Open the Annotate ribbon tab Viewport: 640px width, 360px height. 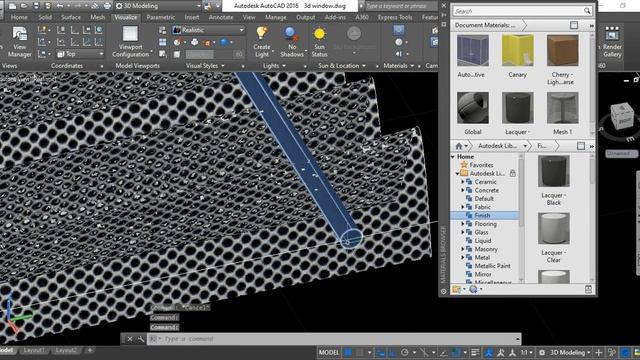click(x=221, y=17)
